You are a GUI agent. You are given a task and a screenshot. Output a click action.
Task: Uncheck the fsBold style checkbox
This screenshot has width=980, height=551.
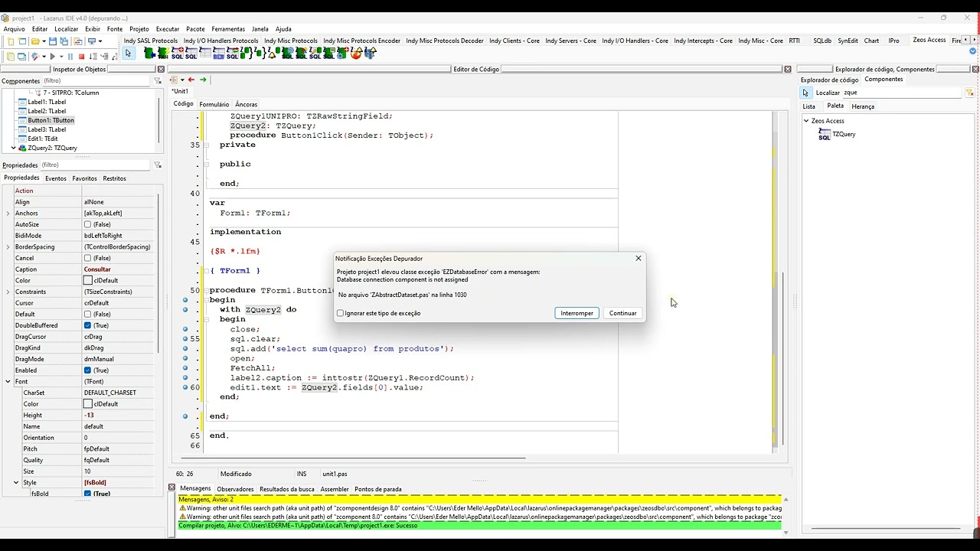click(87, 494)
